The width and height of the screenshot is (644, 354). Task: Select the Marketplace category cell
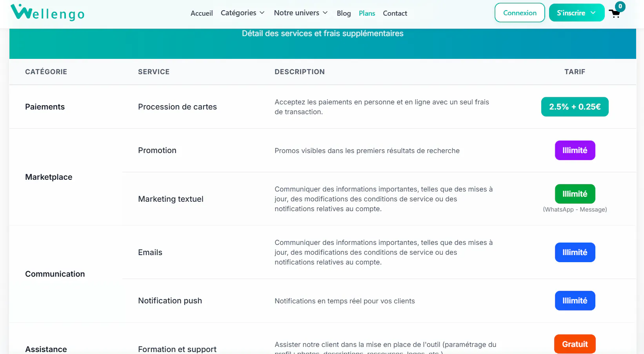tap(49, 177)
